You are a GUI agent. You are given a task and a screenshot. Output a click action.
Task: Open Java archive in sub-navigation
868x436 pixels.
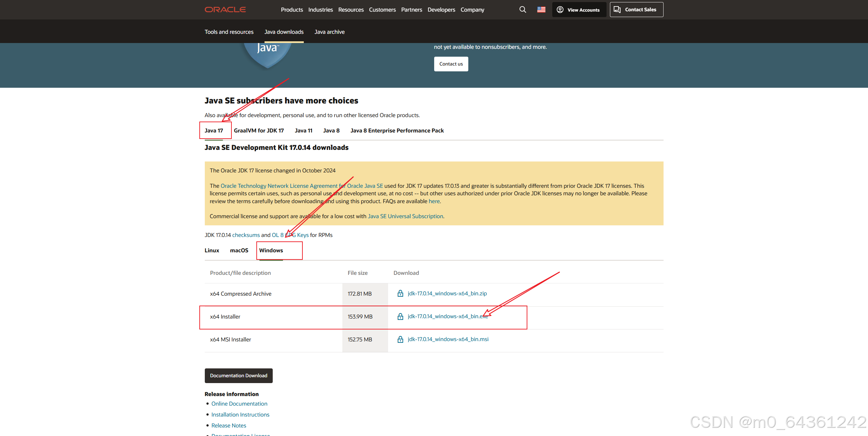(329, 32)
